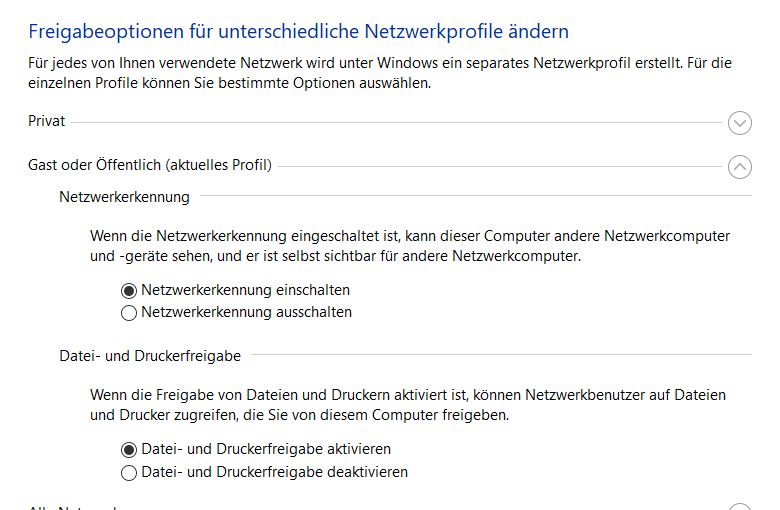The image size is (780, 510).
Task: Choose the Netzwerkerkennung ausschalten radio button
Action: coord(128,312)
